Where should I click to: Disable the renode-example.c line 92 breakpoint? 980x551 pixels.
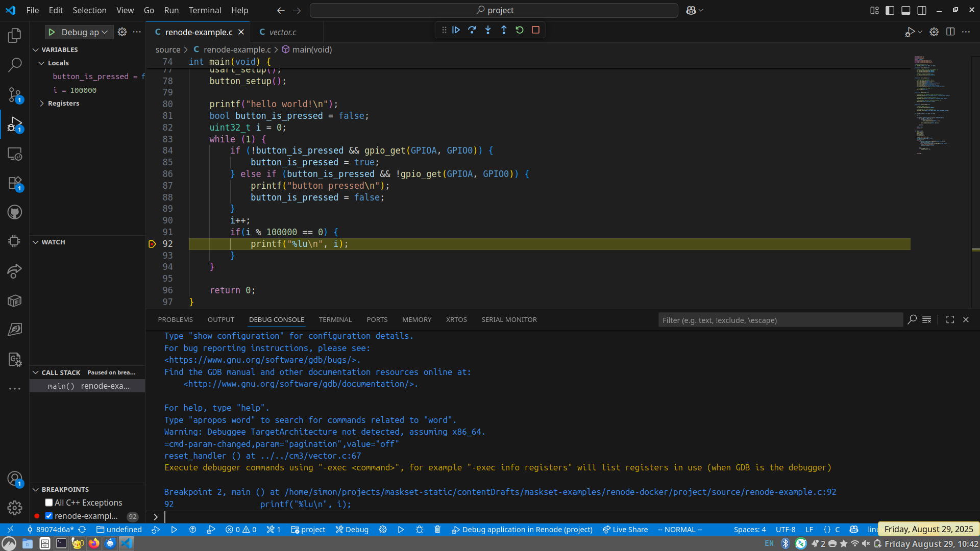tap(49, 516)
